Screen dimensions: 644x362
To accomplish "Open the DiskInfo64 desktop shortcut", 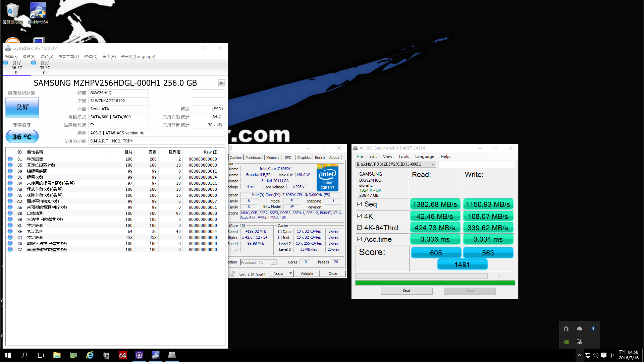I will (38, 13).
